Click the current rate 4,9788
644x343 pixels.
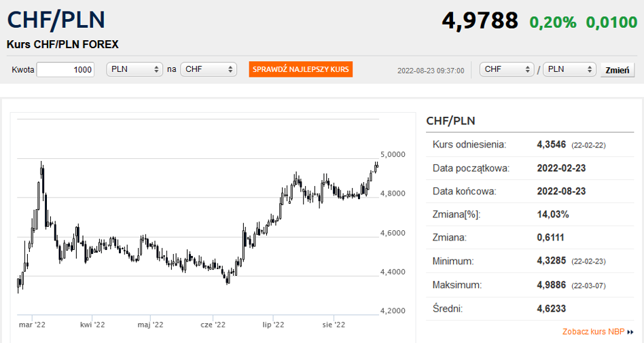[x=480, y=20]
